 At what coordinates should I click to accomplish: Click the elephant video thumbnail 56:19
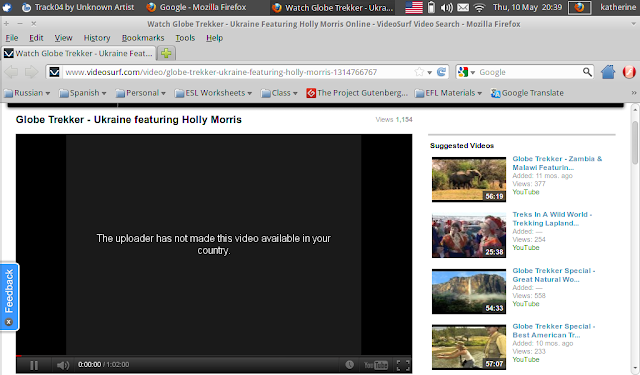469,180
